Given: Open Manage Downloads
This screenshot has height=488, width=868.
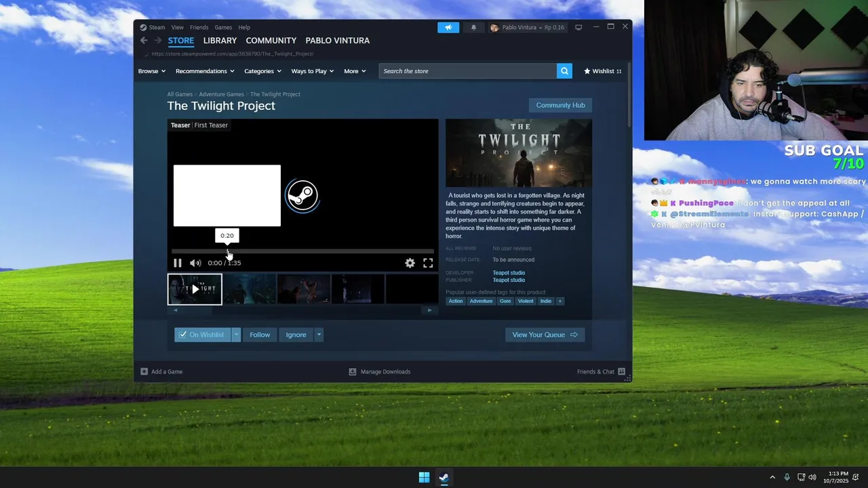Looking at the screenshot, I should 380,371.
